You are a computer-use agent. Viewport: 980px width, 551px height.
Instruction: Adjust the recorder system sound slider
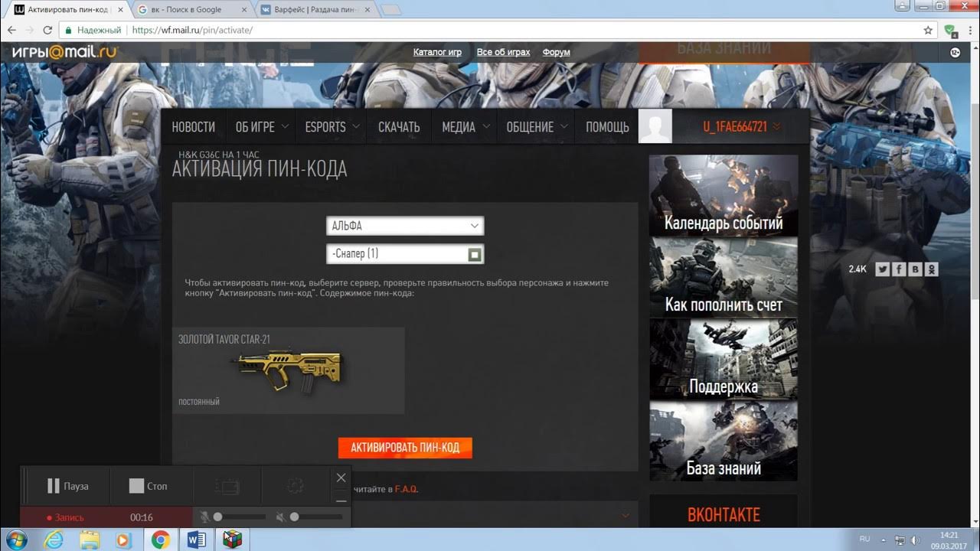[x=315, y=517]
